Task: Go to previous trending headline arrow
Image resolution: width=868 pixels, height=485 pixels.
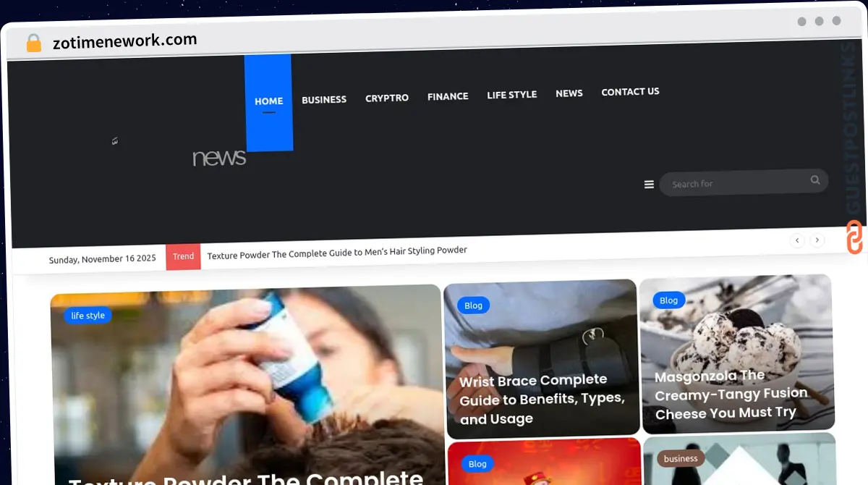Action: (x=797, y=240)
